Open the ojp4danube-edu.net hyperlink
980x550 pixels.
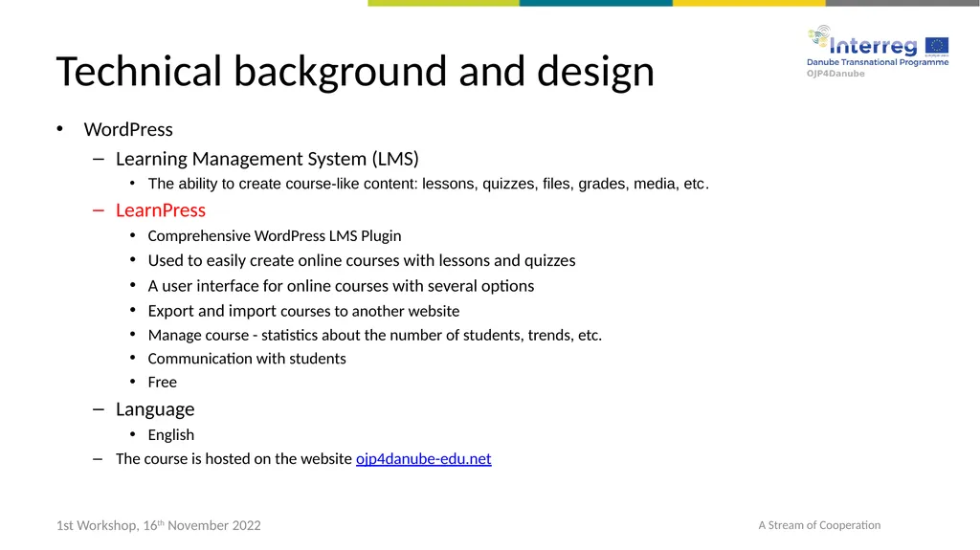click(423, 459)
